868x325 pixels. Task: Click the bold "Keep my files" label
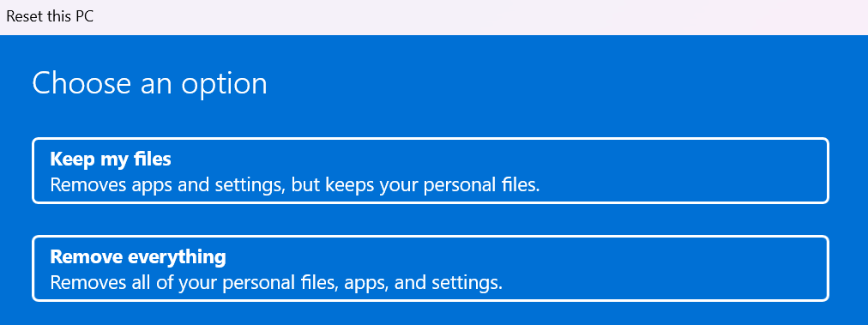click(111, 159)
